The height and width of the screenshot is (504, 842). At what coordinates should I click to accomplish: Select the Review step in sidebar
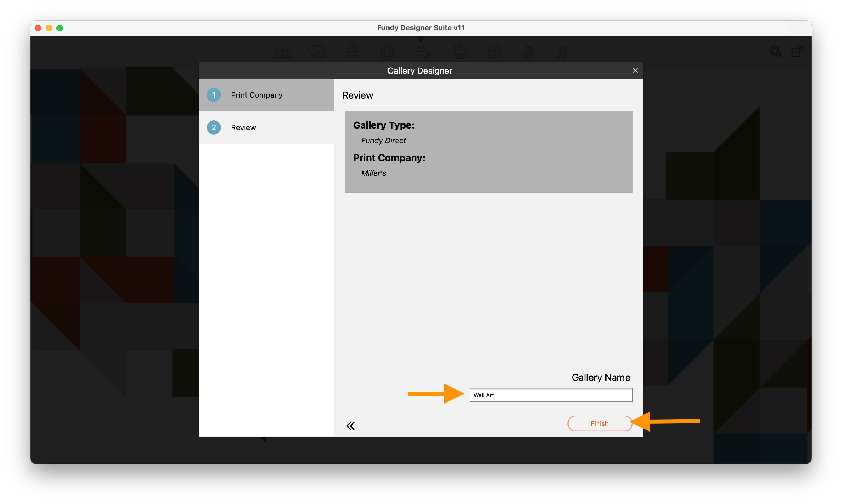pyautogui.click(x=266, y=128)
